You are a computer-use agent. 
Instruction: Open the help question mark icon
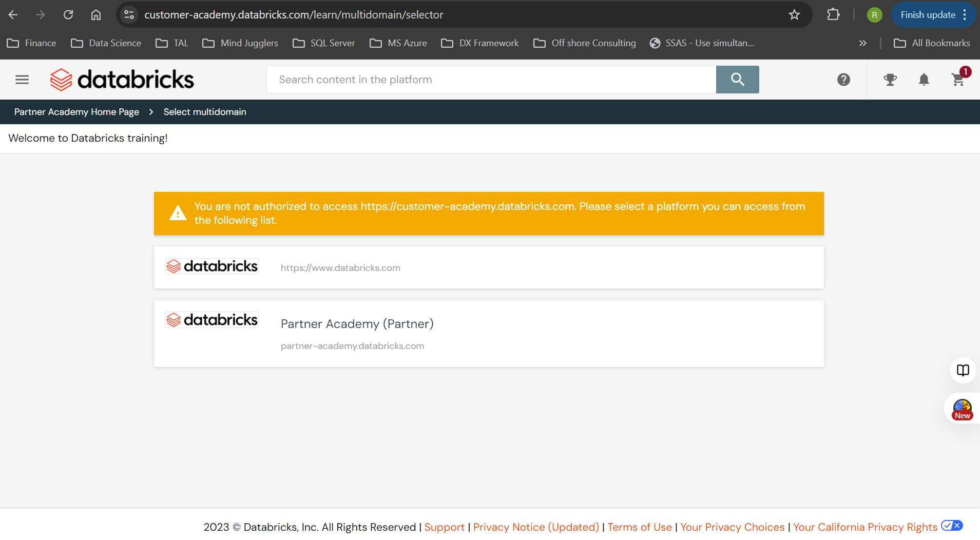[x=843, y=80]
